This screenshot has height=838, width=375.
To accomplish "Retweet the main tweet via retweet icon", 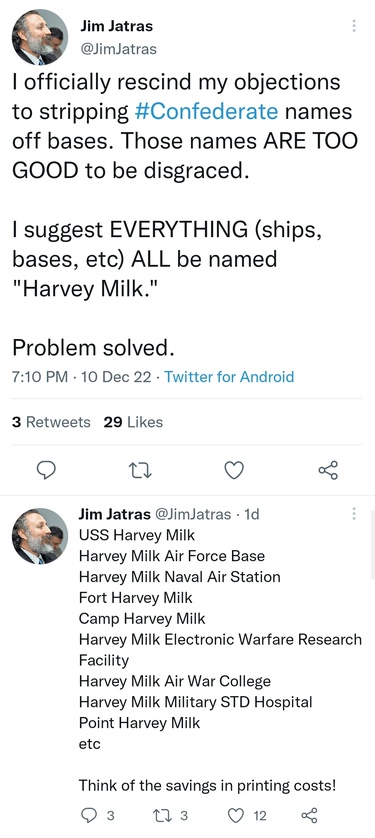I will (141, 470).
